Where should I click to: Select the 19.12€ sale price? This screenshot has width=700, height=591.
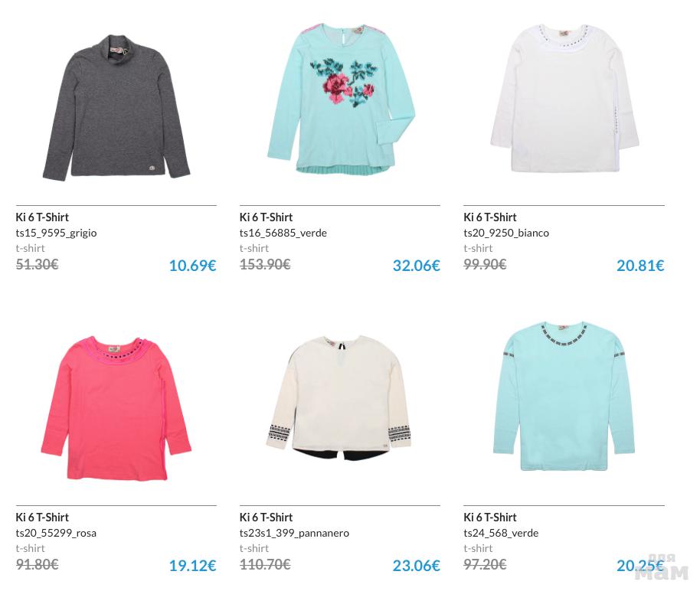click(192, 566)
